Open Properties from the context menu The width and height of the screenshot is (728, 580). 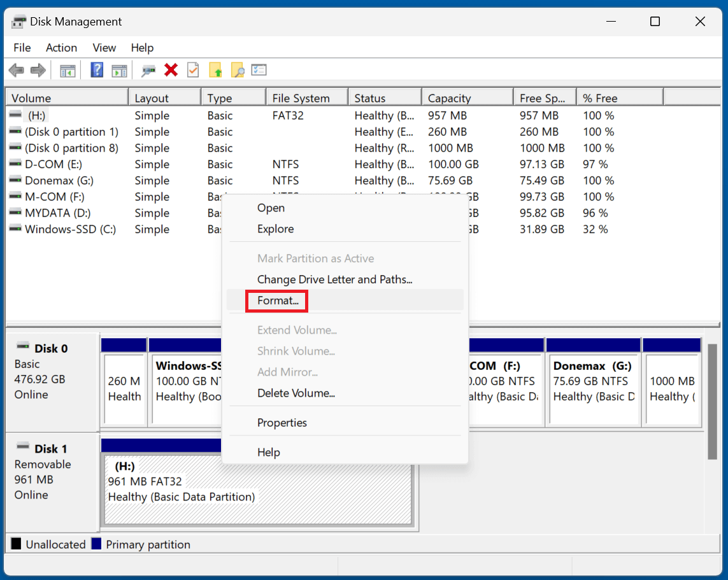pos(281,423)
